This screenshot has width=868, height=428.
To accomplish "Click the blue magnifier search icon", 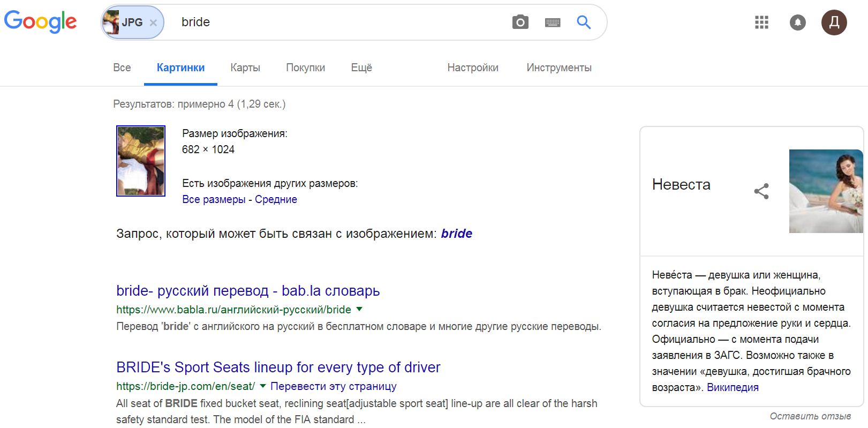I will pyautogui.click(x=584, y=22).
